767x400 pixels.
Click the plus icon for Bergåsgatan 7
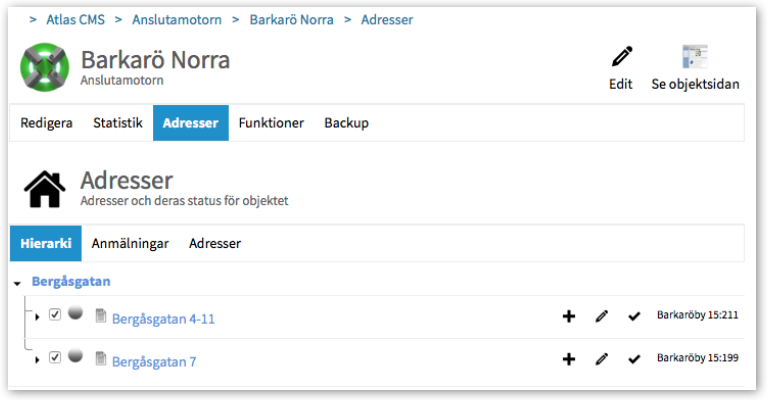(569, 359)
